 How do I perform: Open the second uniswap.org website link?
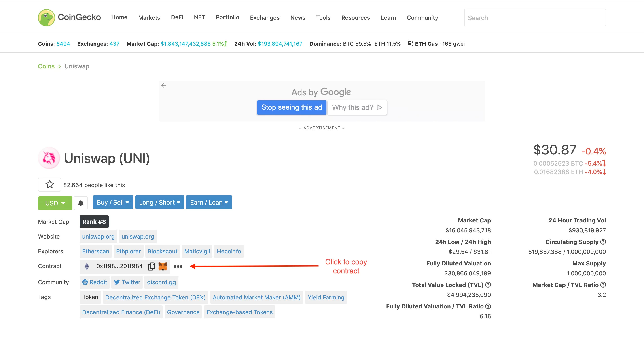tap(138, 236)
